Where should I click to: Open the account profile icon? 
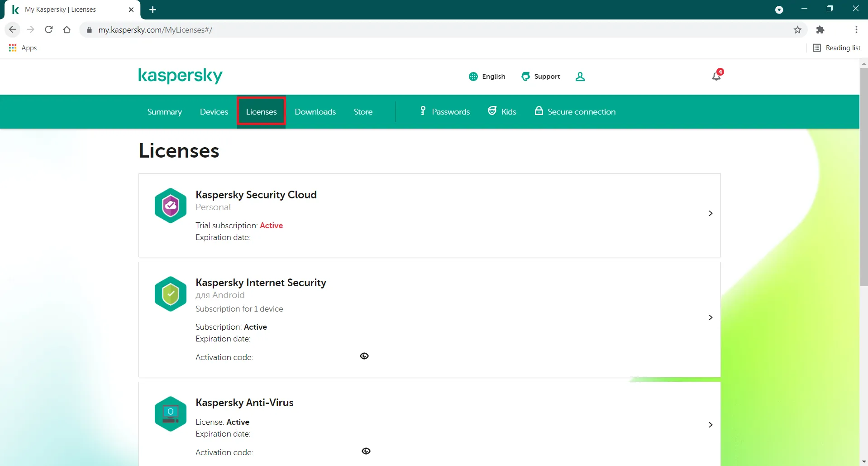[x=580, y=76]
